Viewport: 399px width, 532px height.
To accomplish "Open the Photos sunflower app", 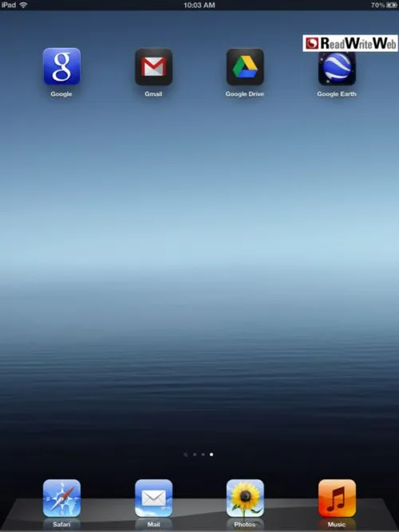I will 245,498.
